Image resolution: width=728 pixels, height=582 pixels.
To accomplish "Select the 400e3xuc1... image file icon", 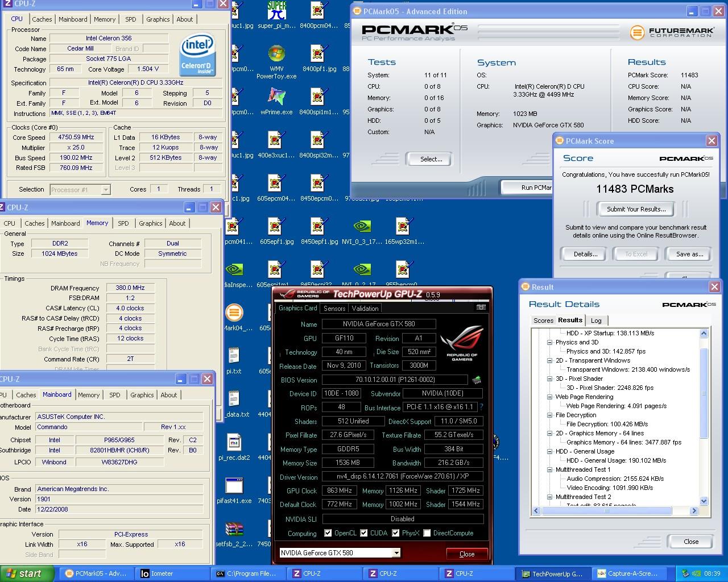I will [276, 145].
